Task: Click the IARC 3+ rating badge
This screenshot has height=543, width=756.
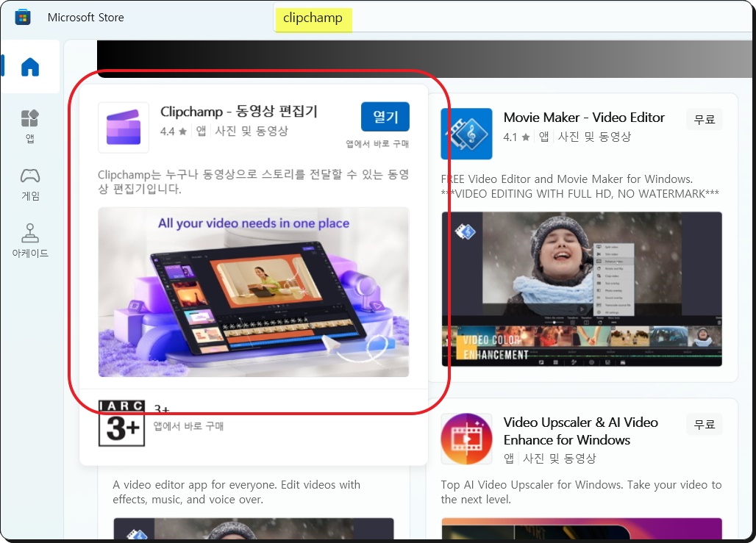Action: point(121,423)
